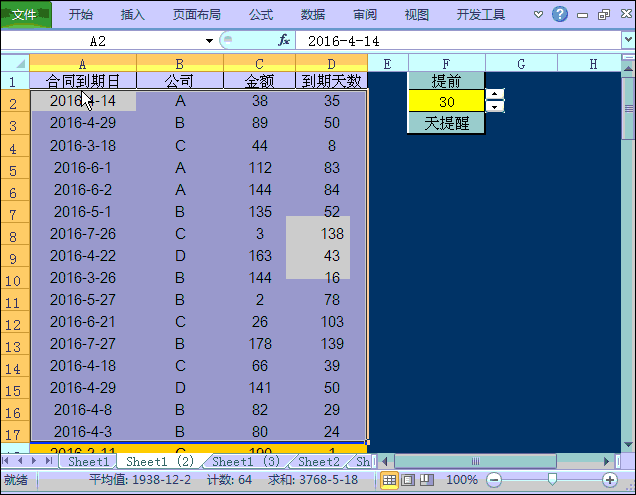Switch to Normal view in status bar
Image resolution: width=636 pixels, height=495 pixels.
pyautogui.click(x=390, y=480)
